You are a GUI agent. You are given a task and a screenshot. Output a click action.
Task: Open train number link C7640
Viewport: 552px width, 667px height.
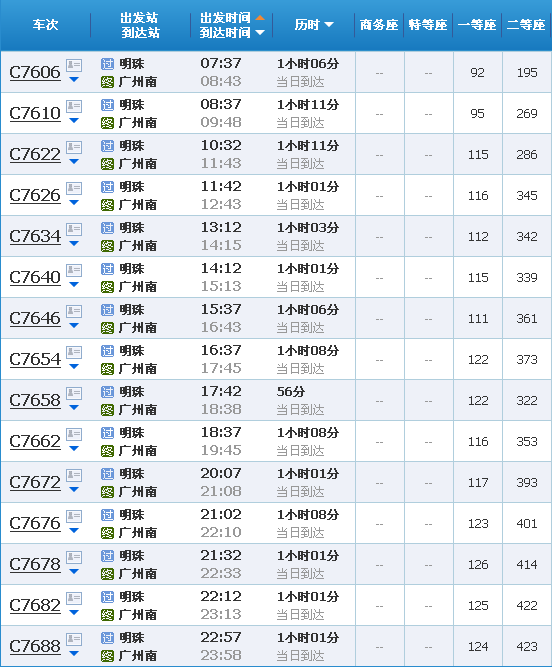pos(35,278)
